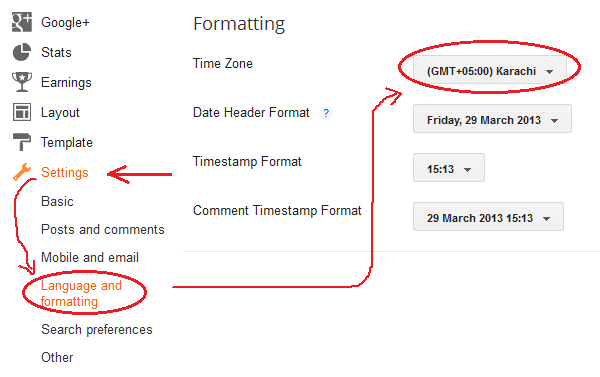Open the Date Header Format help icon

point(326,113)
